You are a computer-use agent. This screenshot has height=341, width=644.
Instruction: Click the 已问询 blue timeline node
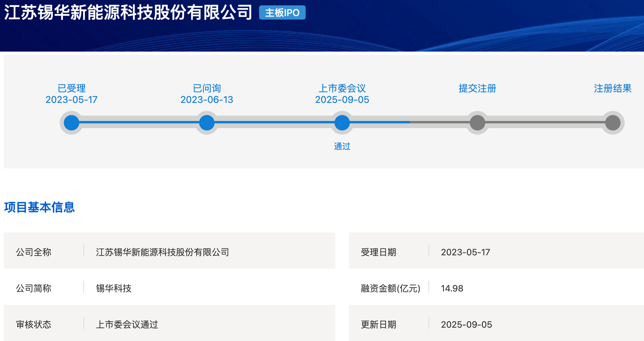click(x=207, y=122)
